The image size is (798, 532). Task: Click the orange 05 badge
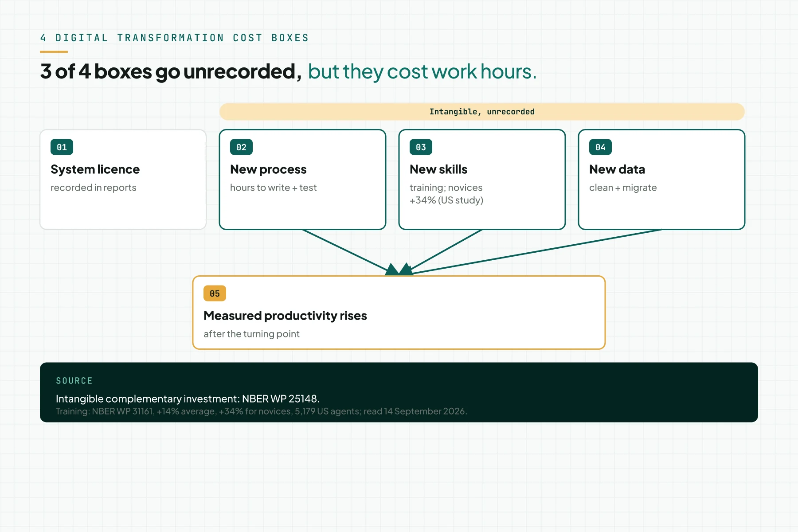click(x=215, y=293)
